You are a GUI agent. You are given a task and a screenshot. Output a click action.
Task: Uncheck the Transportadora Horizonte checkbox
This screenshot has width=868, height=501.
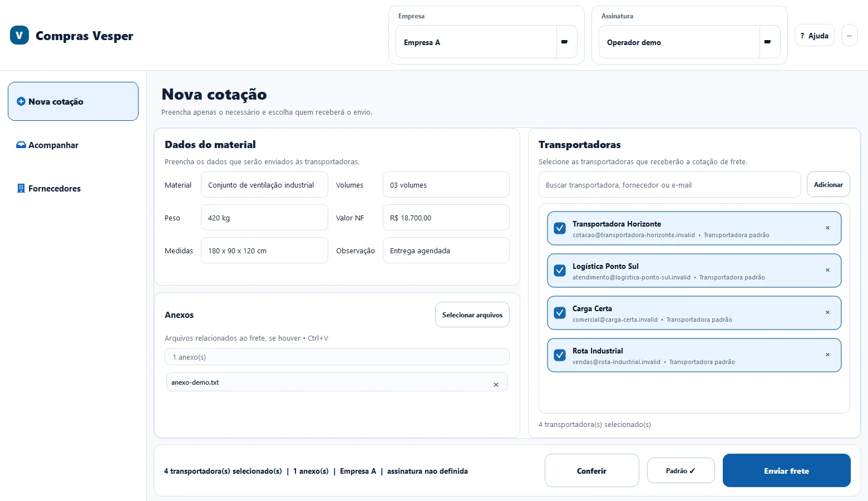560,228
